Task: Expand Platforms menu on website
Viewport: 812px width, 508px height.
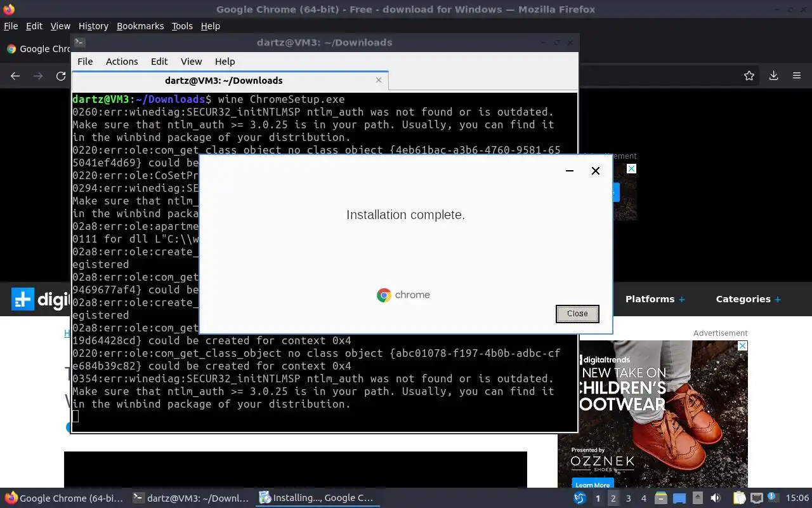Action: coord(655,299)
